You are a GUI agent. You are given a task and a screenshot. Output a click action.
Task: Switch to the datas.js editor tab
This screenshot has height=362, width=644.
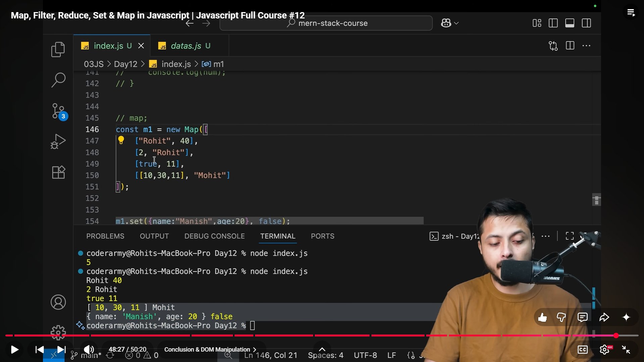pyautogui.click(x=186, y=46)
